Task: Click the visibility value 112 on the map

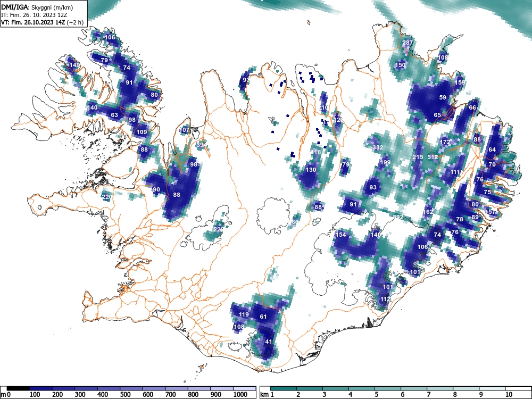Action: point(385,299)
